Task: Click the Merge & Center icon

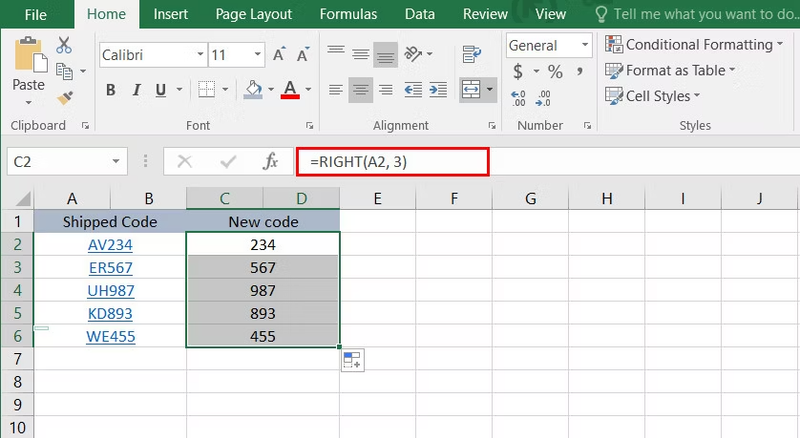Action: click(x=470, y=90)
